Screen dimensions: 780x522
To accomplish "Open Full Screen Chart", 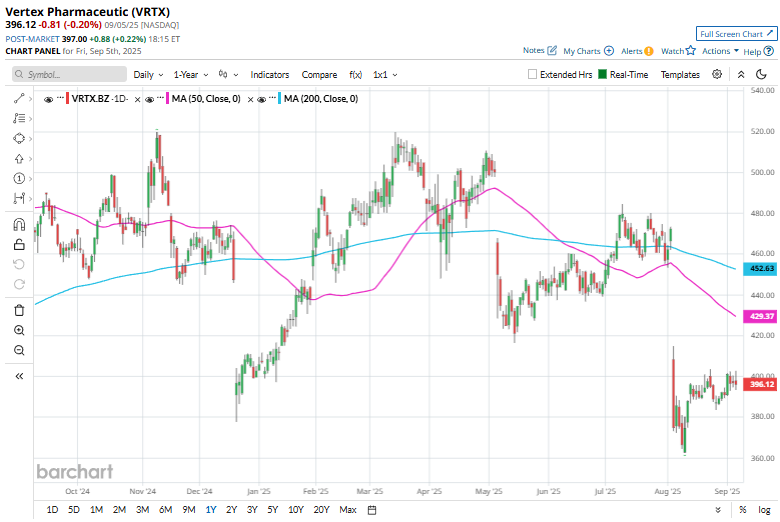I will pos(736,34).
